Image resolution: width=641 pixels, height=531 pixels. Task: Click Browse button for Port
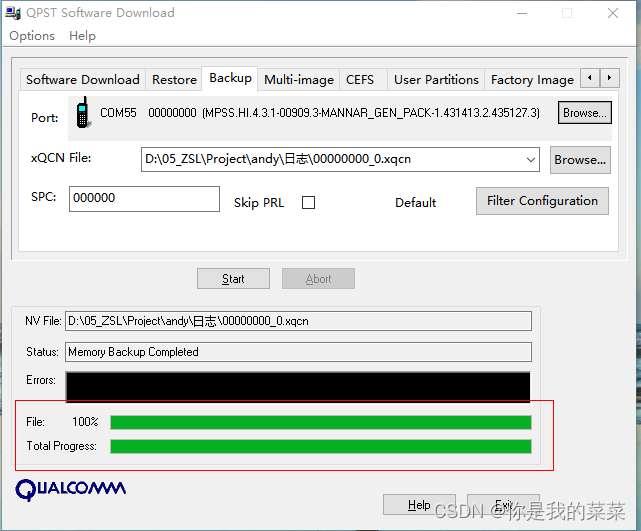pyautogui.click(x=585, y=112)
